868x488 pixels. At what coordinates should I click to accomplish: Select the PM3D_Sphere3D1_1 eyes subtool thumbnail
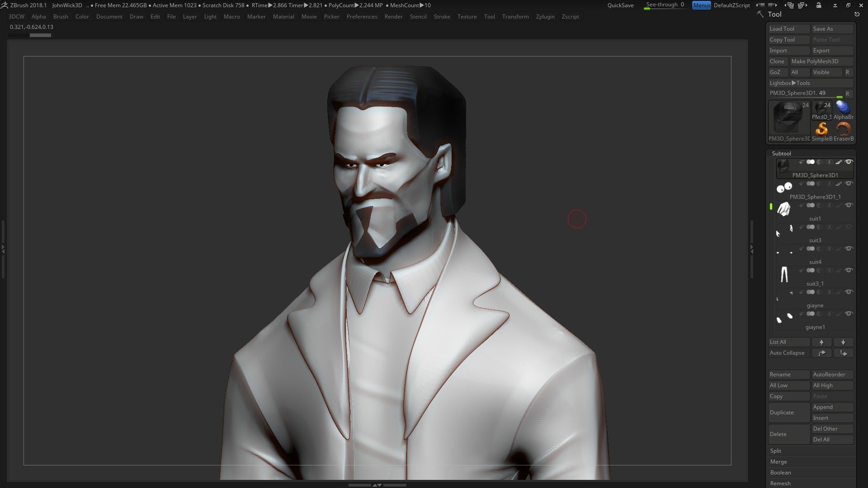click(x=784, y=188)
